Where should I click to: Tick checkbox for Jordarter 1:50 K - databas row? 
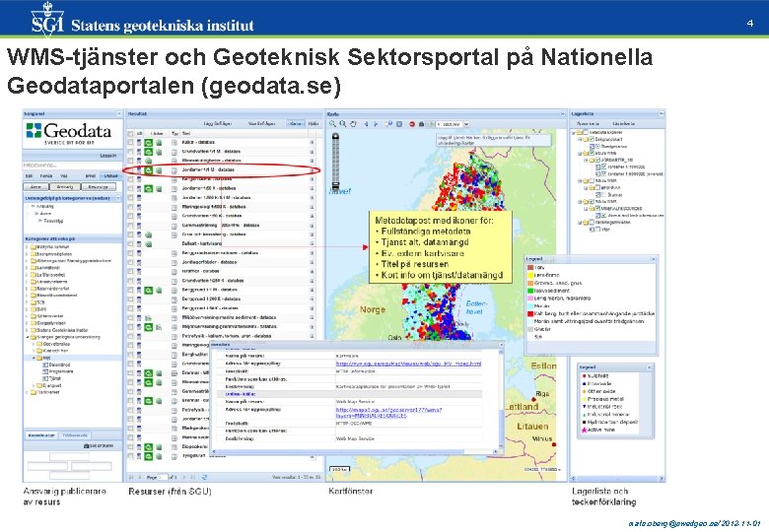click(130, 188)
